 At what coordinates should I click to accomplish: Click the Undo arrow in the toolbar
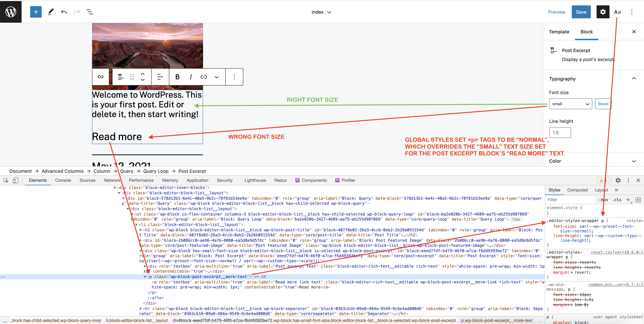[64, 12]
